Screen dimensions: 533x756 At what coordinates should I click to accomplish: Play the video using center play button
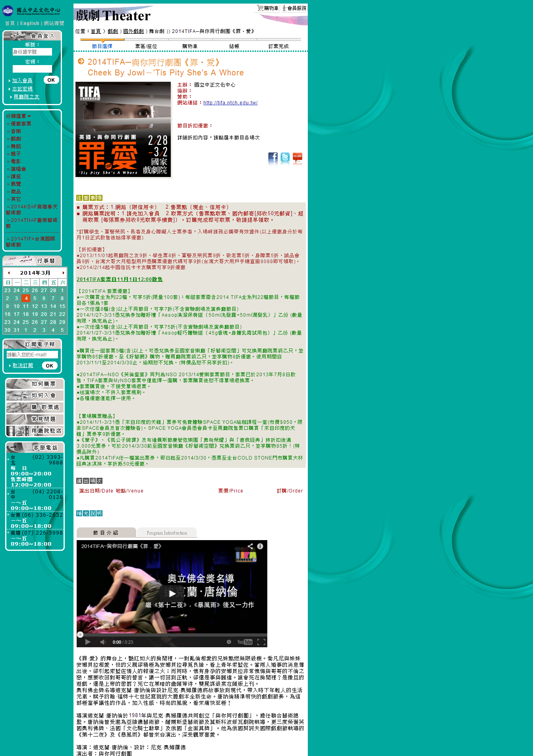172,594
